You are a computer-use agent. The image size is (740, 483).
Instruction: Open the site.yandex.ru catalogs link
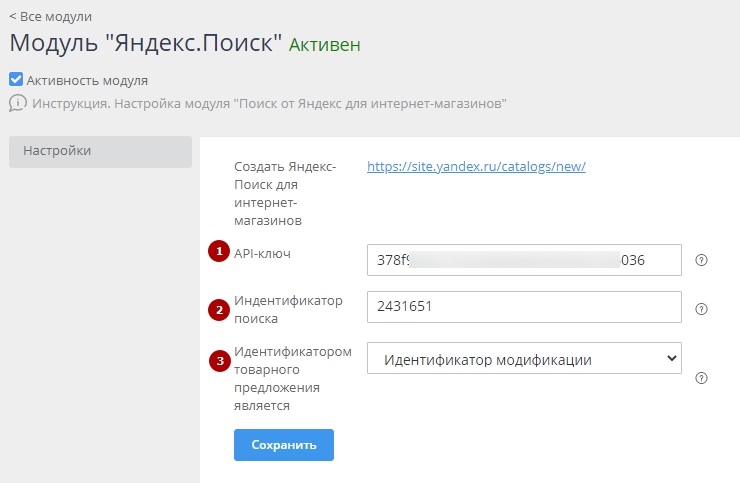pos(476,167)
